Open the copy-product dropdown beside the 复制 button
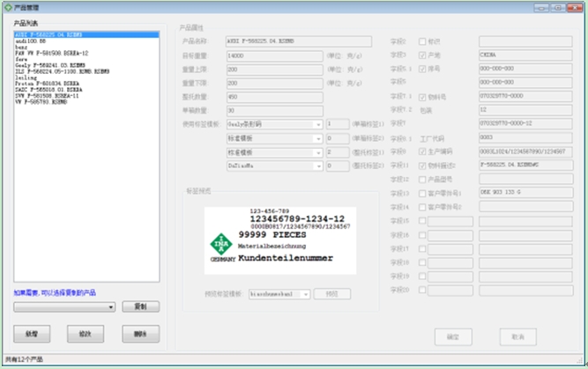588x369 pixels. [110, 307]
